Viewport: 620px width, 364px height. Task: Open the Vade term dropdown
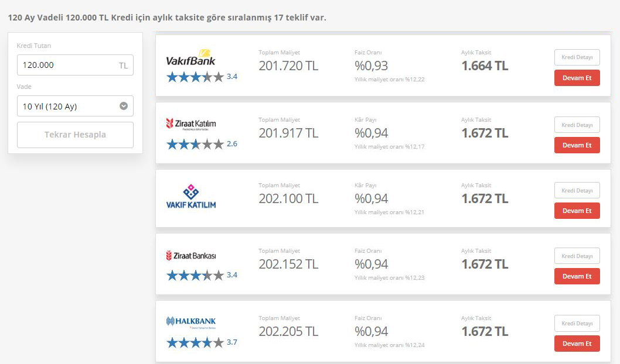point(75,106)
